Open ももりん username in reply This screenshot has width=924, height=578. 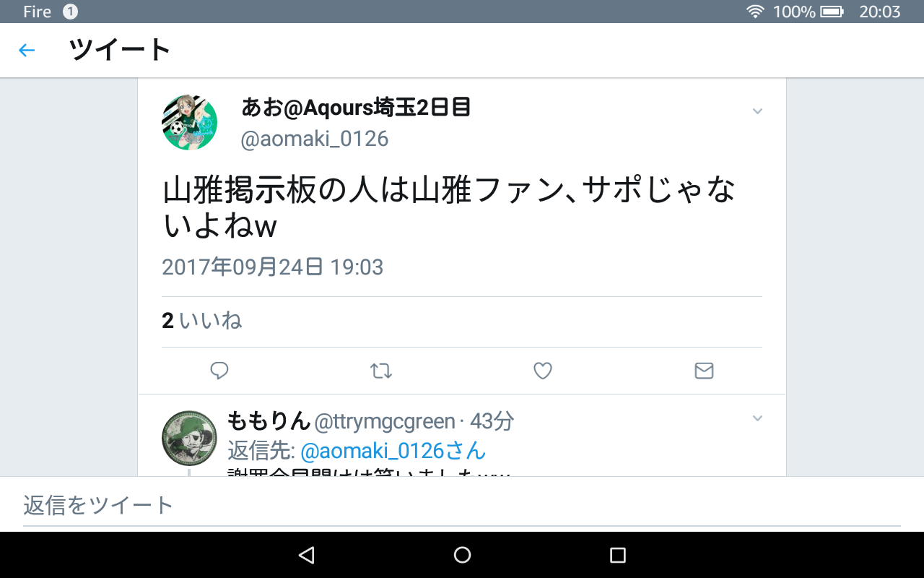coord(269,420)
